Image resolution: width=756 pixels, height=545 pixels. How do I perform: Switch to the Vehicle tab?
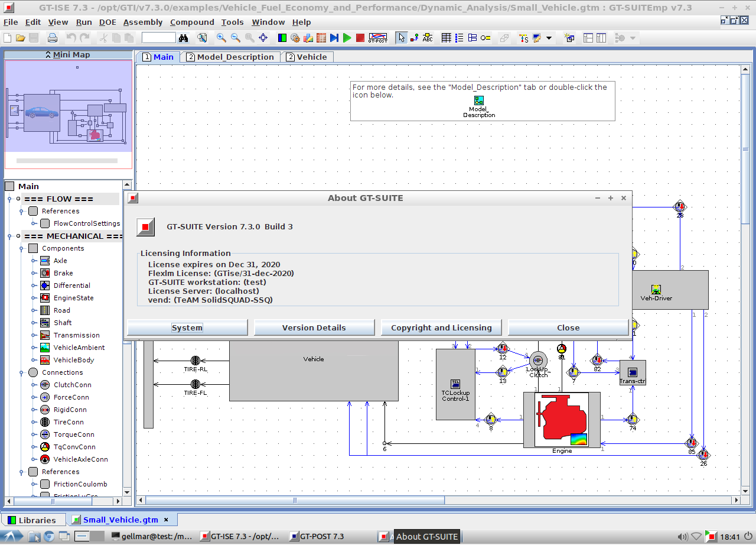307,57
